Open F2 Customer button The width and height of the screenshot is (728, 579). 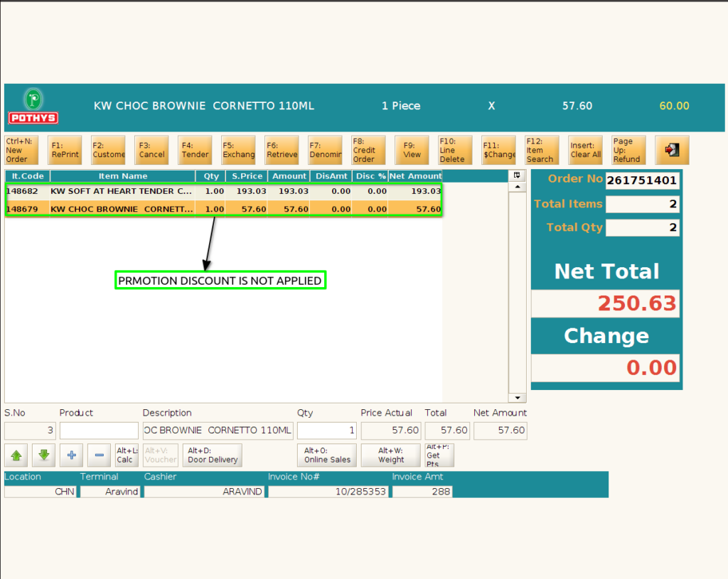pyautogui.click(x=108, y=150)
